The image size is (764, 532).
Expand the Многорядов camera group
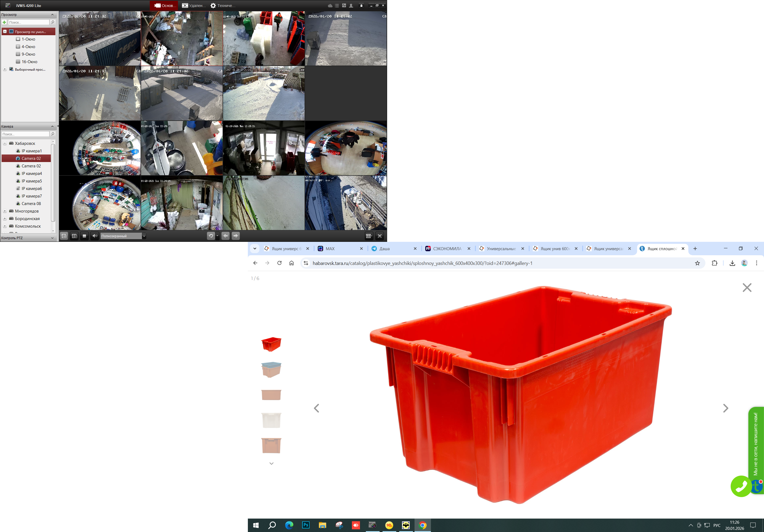[x=5, y=211]
